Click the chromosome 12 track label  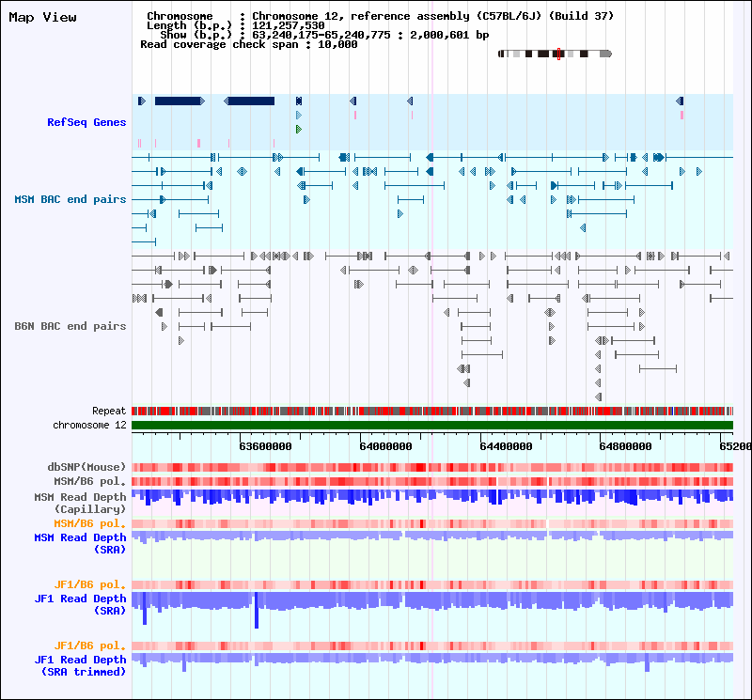click(x=89, y=426)
